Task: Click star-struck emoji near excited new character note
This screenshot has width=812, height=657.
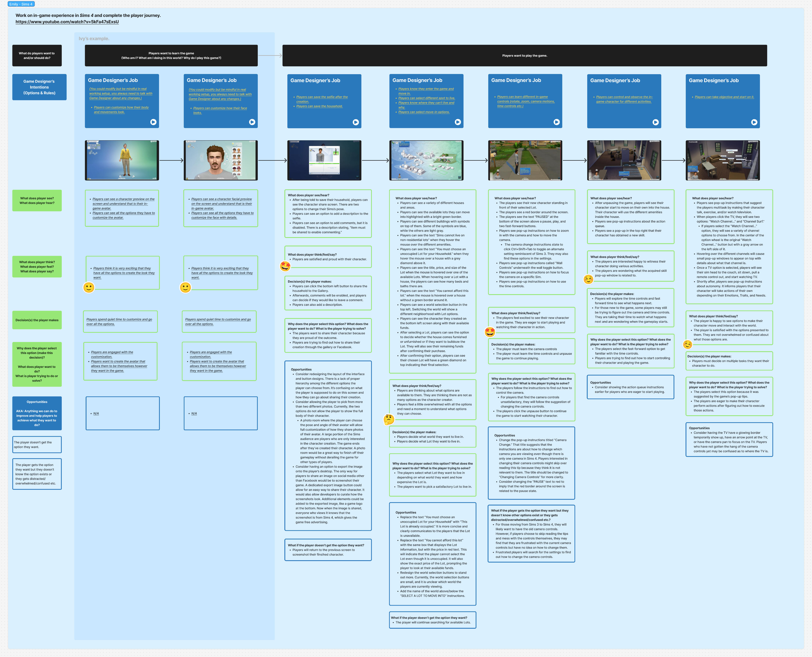Action: click(x=490, y=332)
